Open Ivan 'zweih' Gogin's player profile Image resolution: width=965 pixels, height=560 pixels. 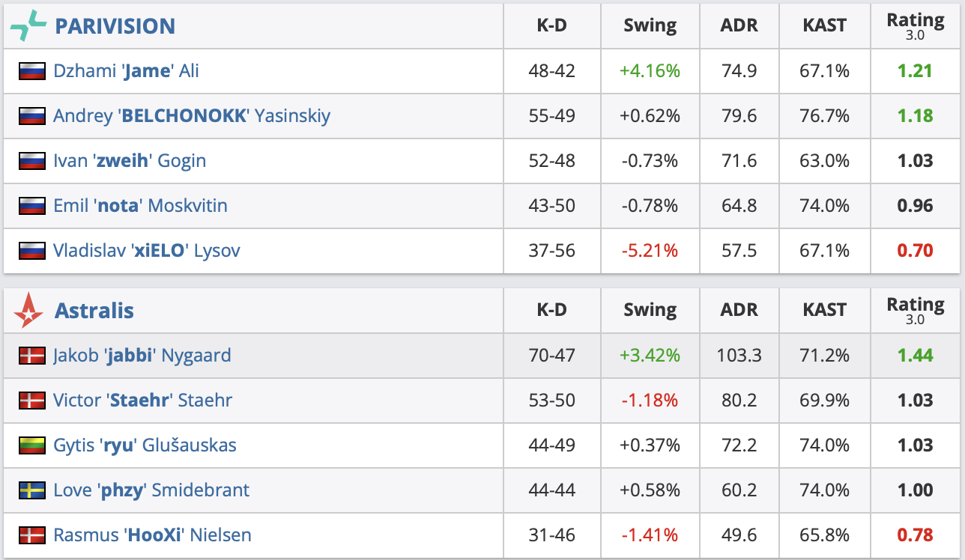click(x=129, y=161)
